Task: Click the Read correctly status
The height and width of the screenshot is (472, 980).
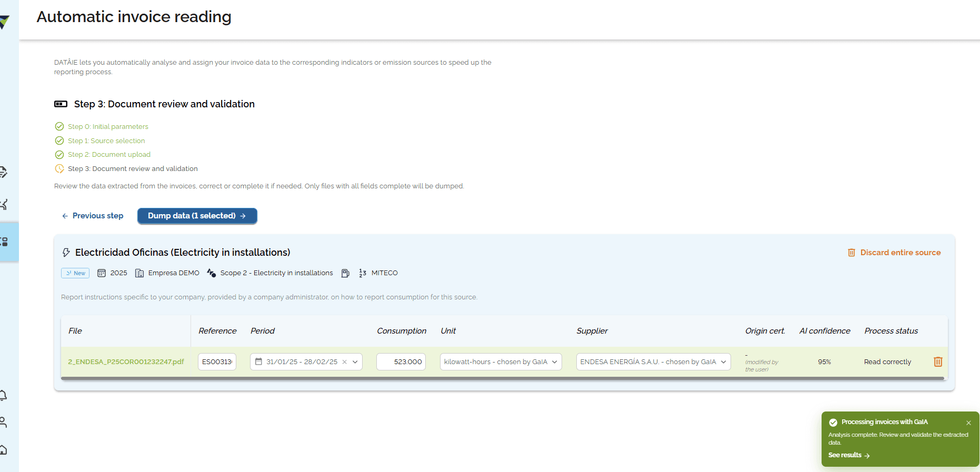Action: pos(887,362)
